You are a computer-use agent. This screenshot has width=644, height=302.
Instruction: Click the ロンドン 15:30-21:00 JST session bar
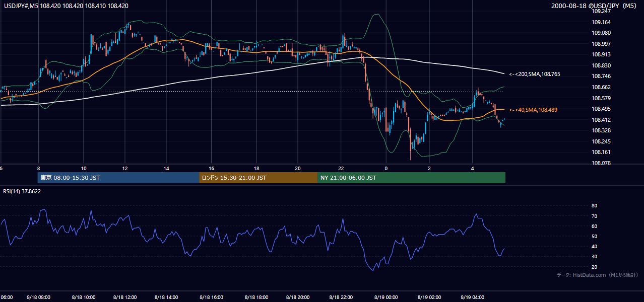259,178
